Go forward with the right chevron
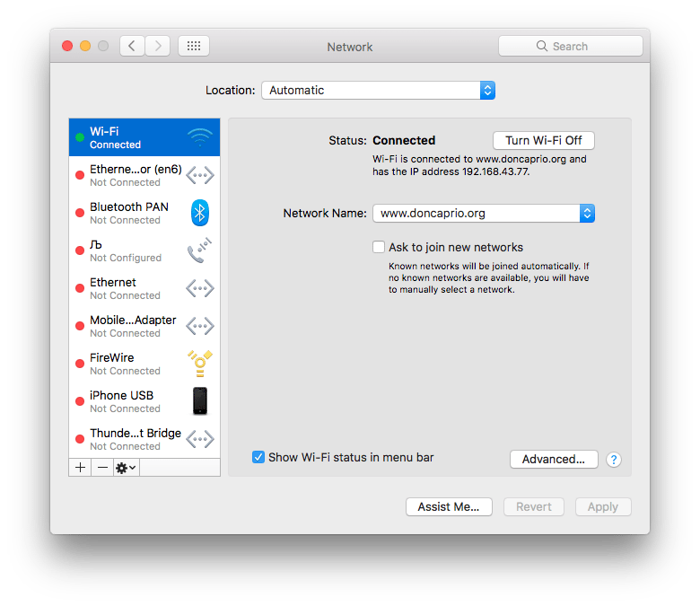 pos(158,46)
